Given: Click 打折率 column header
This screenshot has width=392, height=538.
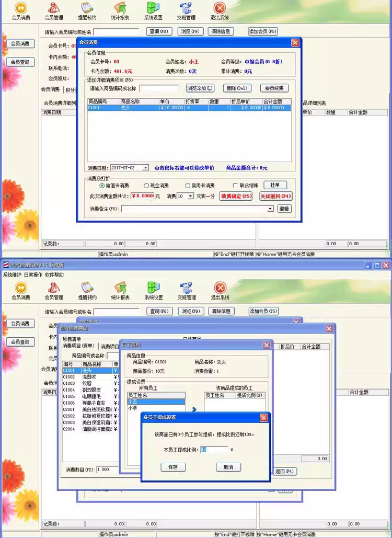Looking at the screenshot, I should (196, 101).
